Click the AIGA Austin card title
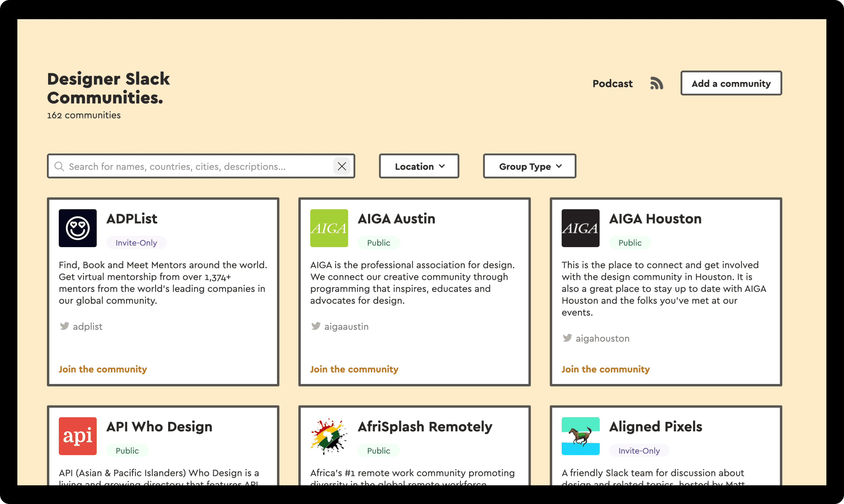The width and height of the screenshot is (844, 504). pos(397,219)
